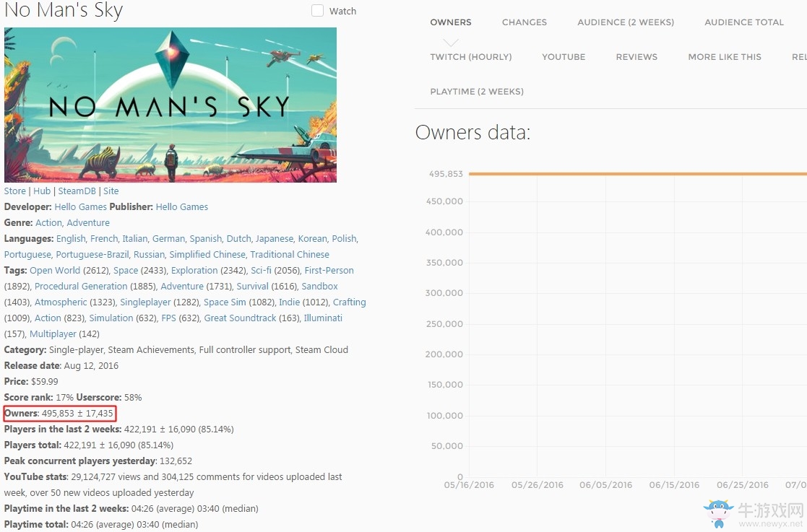Open the Adventure genre link

point(88,223)
